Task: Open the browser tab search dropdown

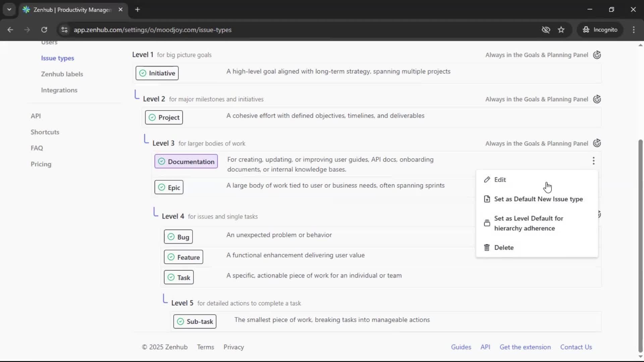Action: (x=9, y=9)
